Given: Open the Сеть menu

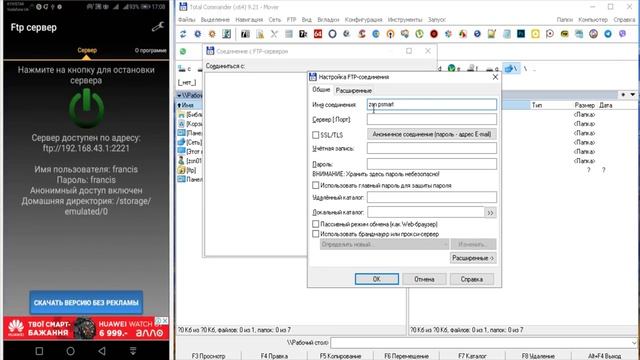Looking at the screenshot, I should 275,20.
